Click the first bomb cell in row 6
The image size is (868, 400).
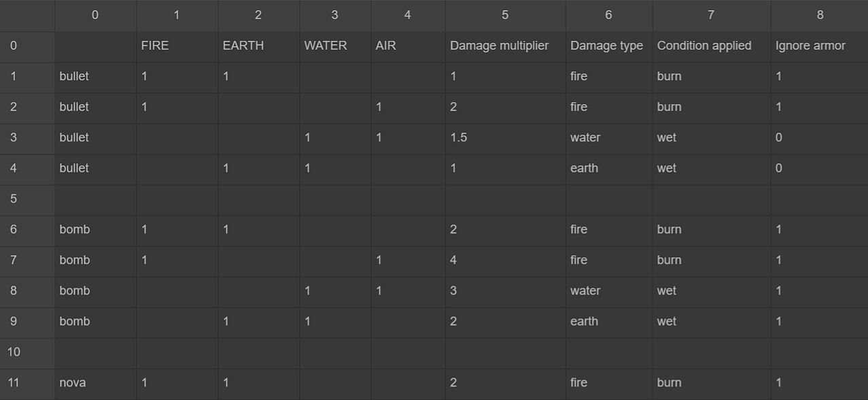pyautogui.click(x=95, y=229)
